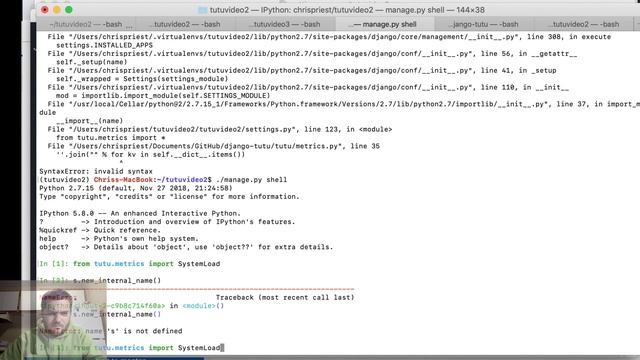
Task: Click the 'self._wrapped = Settings(settings_module)' line
Action: [142, 79]
